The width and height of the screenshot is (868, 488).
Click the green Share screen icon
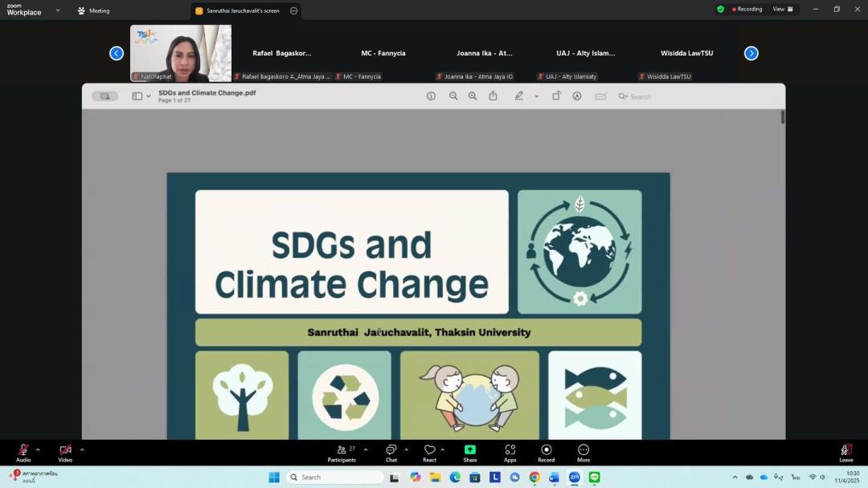click(469, 450)
